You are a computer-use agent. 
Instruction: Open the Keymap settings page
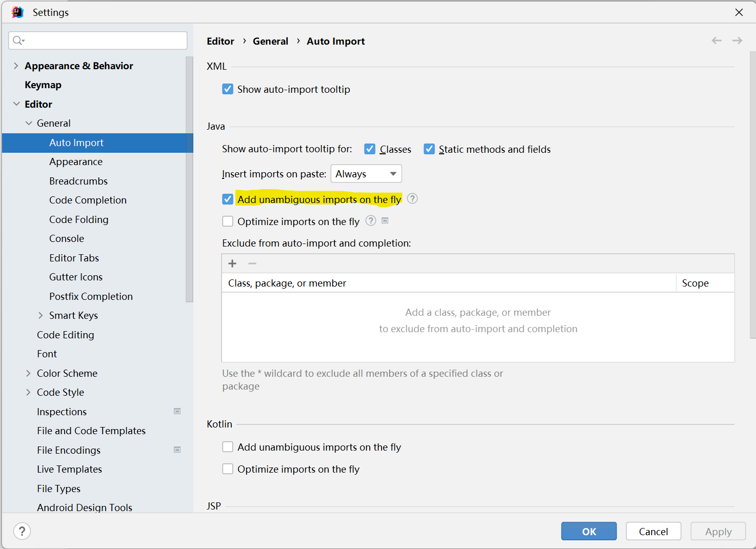43,85
